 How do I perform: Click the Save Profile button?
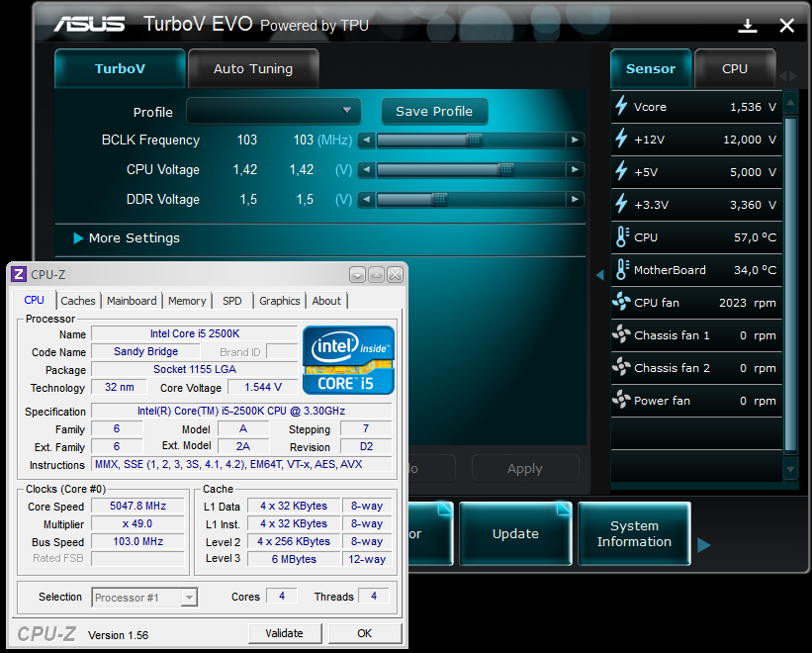click(434, 112)
